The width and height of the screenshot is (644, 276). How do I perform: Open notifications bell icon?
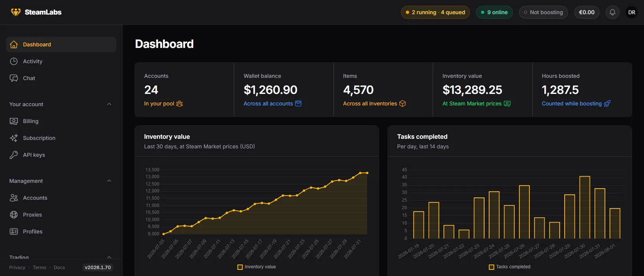(612, 12)
